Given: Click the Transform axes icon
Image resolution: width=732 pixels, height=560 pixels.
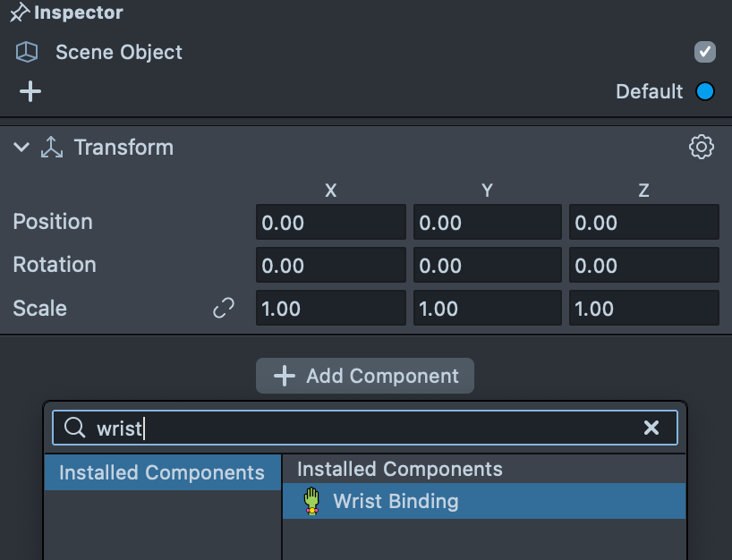Looking at the screenshot, I should pyautogui.click(x=52, y=148).
